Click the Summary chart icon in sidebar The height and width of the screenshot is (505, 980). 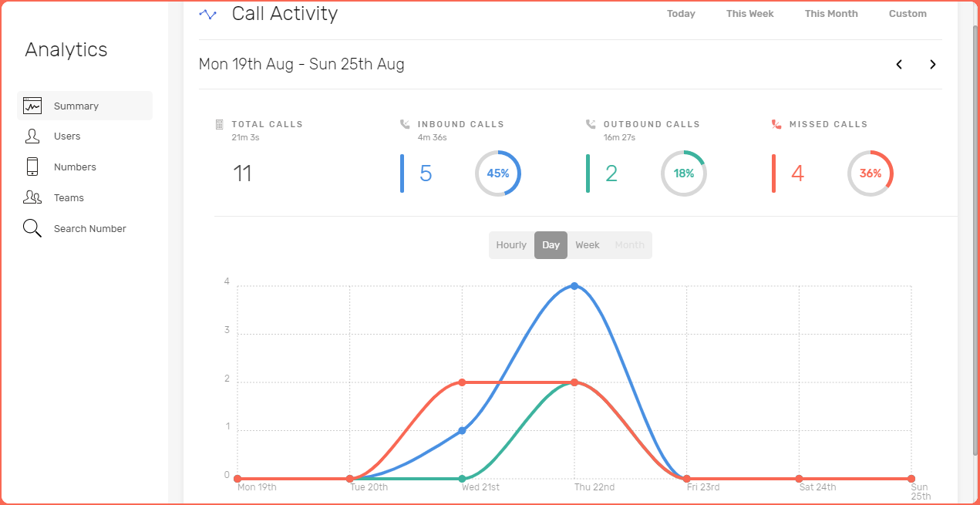32,106
